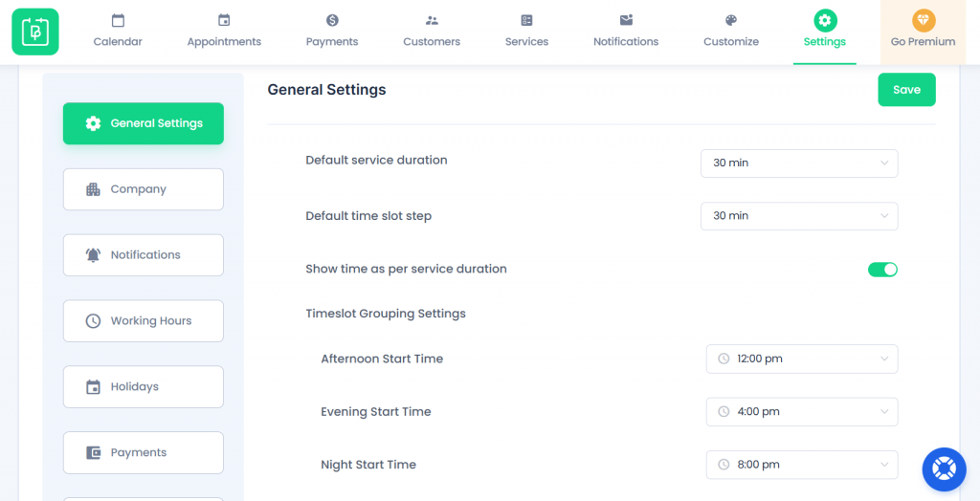
Task: Open the Night Start Time dropdown
Action: click(x=802, y=465)
